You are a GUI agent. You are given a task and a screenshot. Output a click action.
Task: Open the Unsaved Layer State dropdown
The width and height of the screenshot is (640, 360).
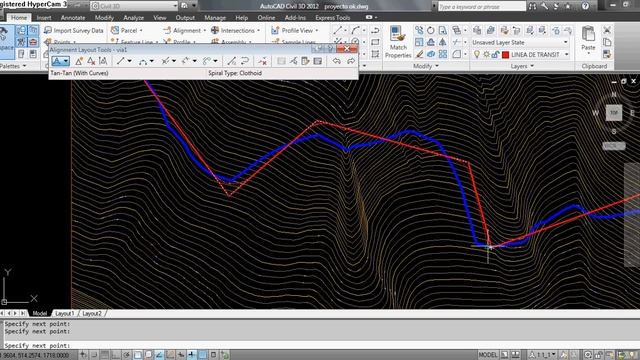pyautogui.click(x=566, y=42)
